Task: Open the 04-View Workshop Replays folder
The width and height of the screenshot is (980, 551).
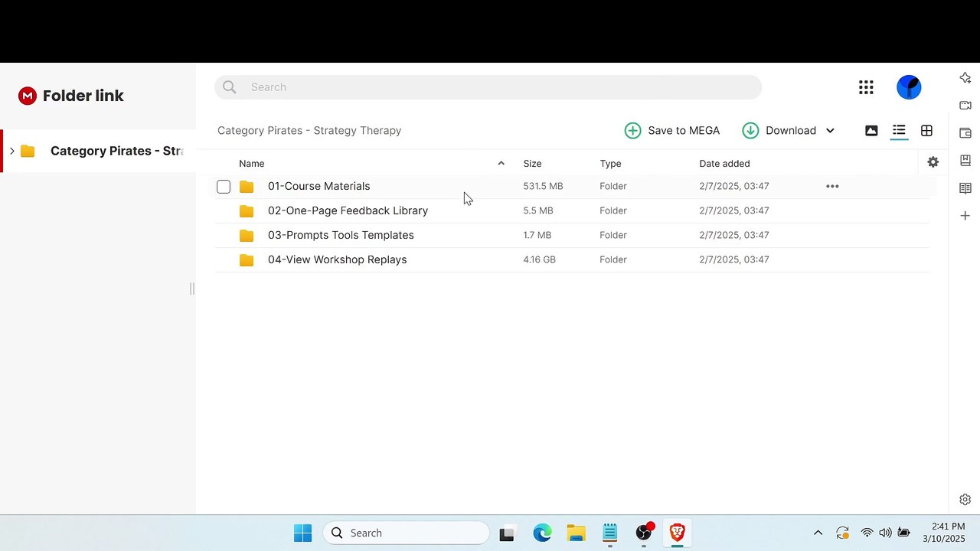Action: click(x=337, y=259)
